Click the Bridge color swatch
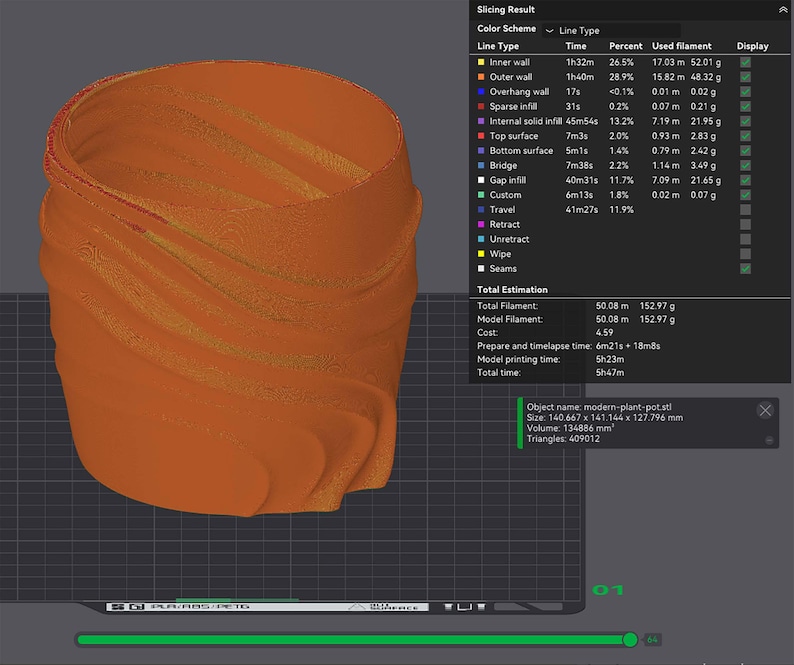Screen dimensions: 794x665 [x=481, y=165]
